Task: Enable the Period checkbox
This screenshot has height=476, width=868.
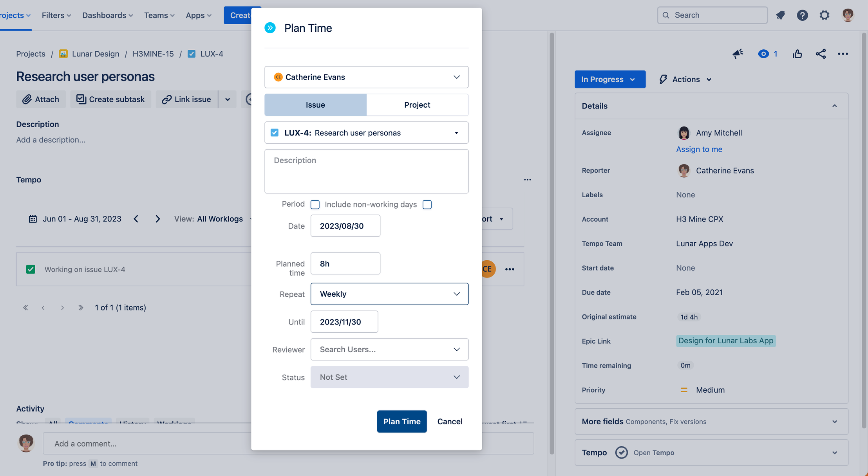Action: tap(315, 204)
